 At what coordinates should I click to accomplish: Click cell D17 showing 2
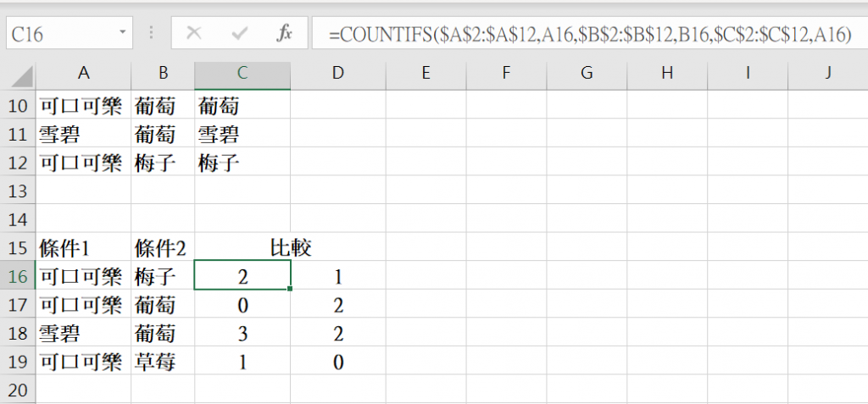338,304
